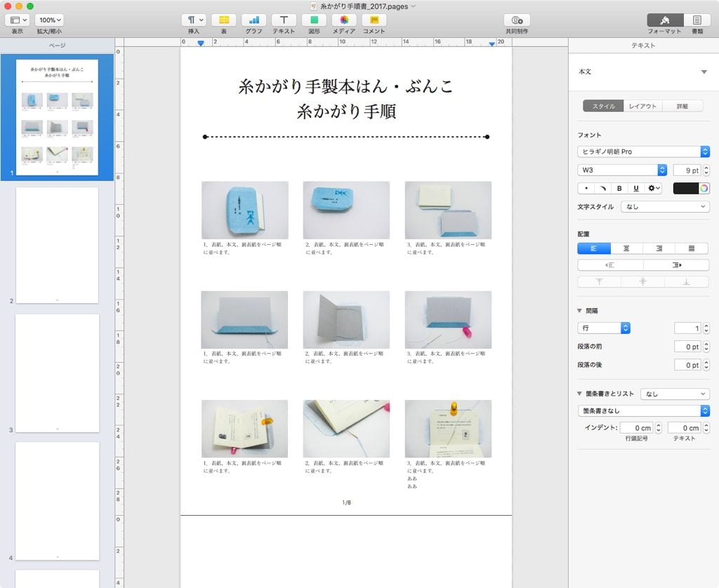The height and width of the screenshot is (588, 719).
Task: Center align the text
Action: (626, 248)
